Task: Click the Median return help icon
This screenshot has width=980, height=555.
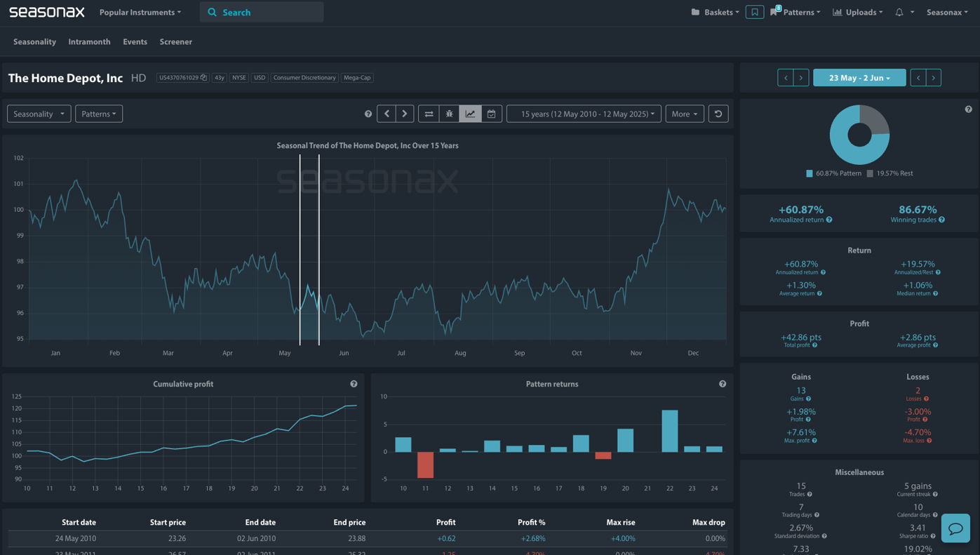Action: pos(935,293)
